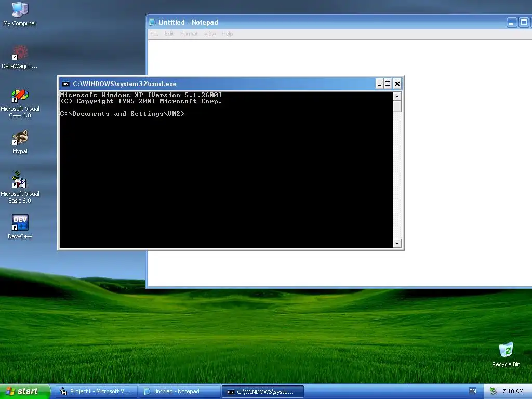Image resolution: width=532 pixels, height=399 pixels.
Task: Switch to C:\WINDOWS\system32 cmd taskbar button
Action: [x=263, y=392]
